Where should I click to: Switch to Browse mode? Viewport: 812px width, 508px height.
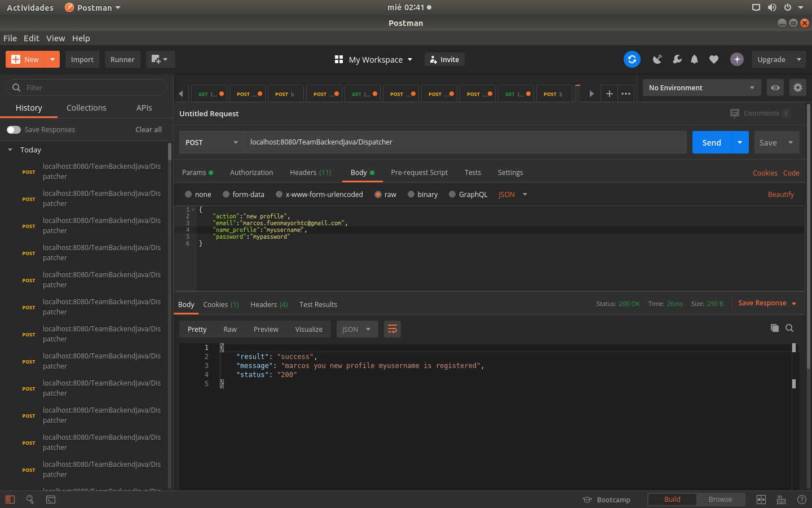tap(720, 500)
